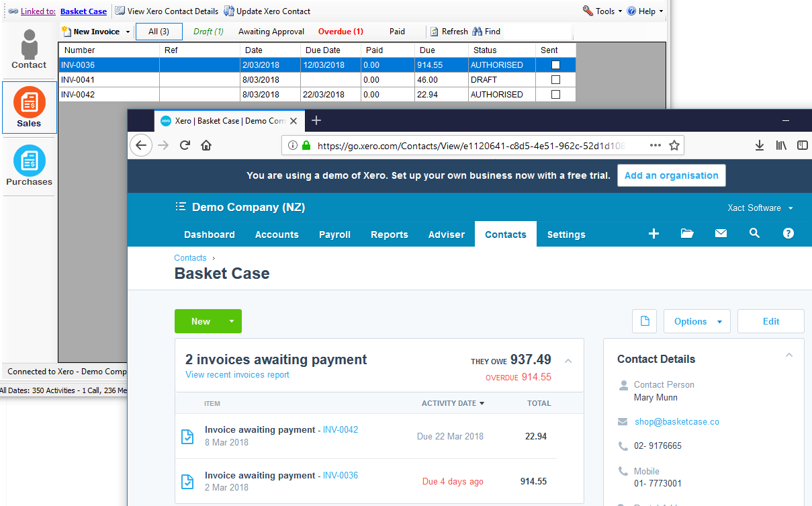Click the Contacts breadcrumb link

pos(190,258)
